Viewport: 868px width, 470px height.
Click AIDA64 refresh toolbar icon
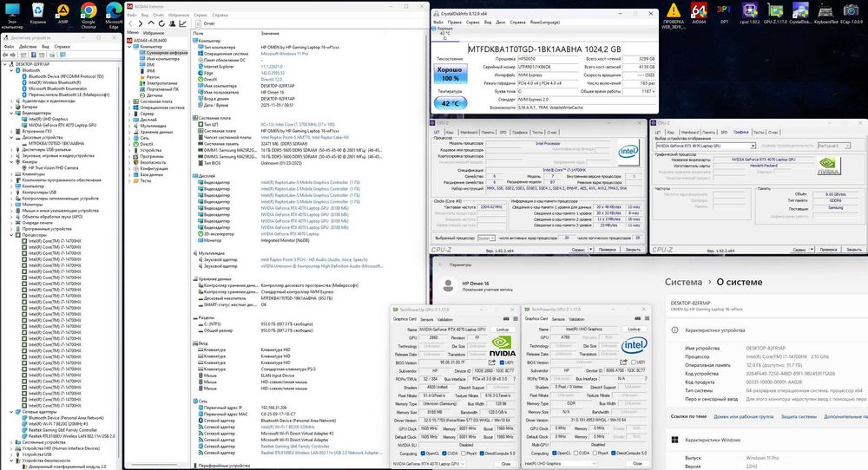click(x=161, y=23)
